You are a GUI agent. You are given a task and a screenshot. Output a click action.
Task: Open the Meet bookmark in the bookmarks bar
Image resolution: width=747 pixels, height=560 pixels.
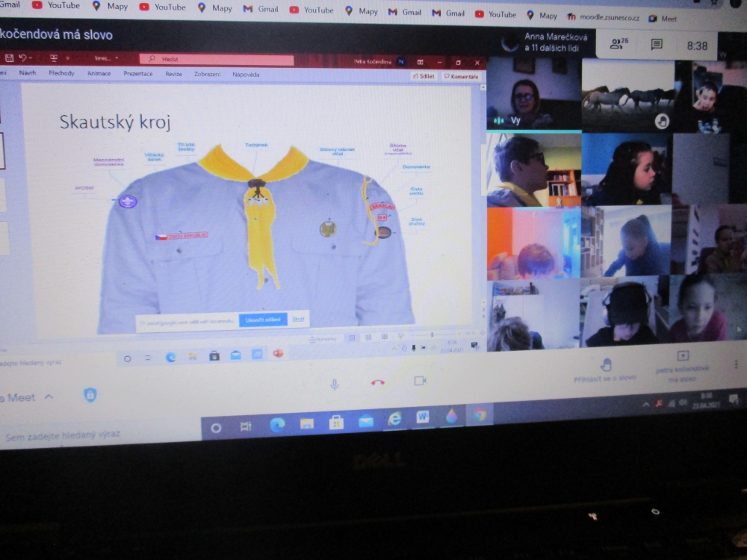(663, 19)
